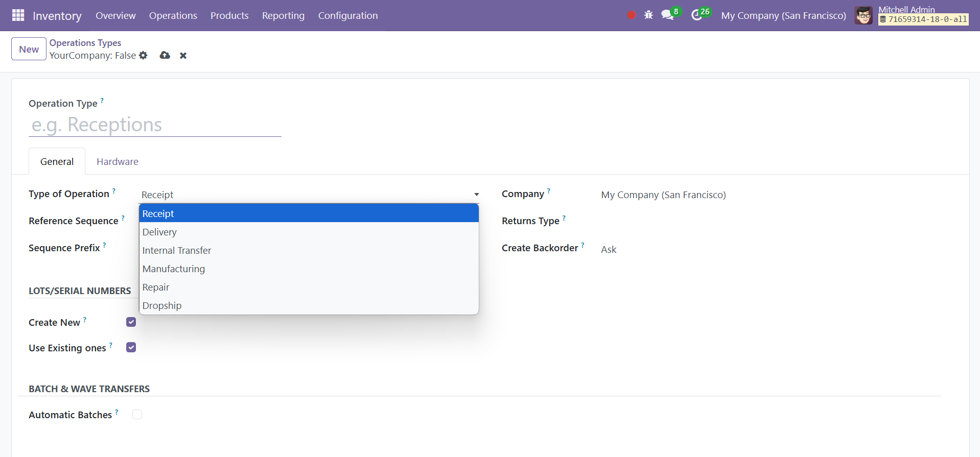Click help mark beside Type of Operation
980x457 pixels.
114,190
